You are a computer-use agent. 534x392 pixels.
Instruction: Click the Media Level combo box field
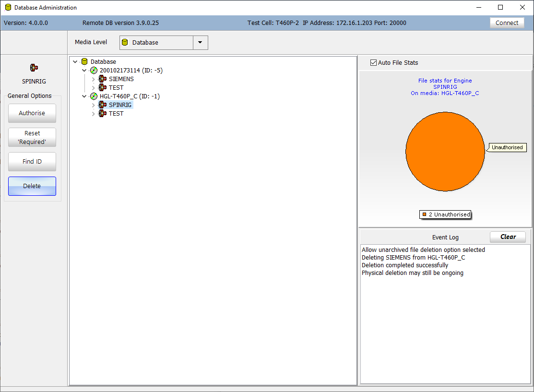(164, 43)
